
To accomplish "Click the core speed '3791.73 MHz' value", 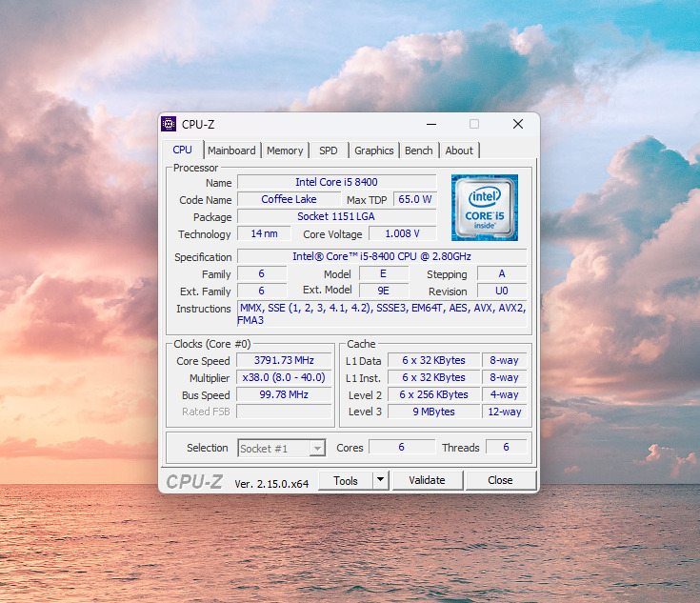I will click(x=284, y=360).
